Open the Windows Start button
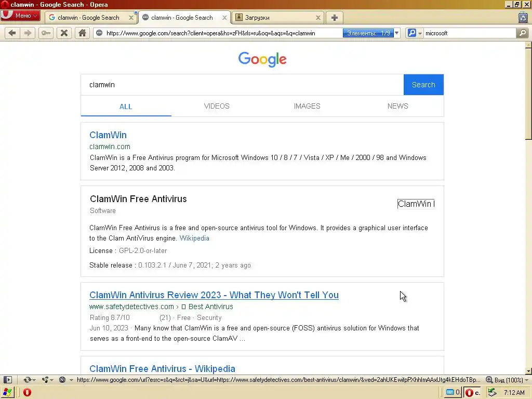The image size is (532, 399). pyautogui.click(x=7, y=393)
